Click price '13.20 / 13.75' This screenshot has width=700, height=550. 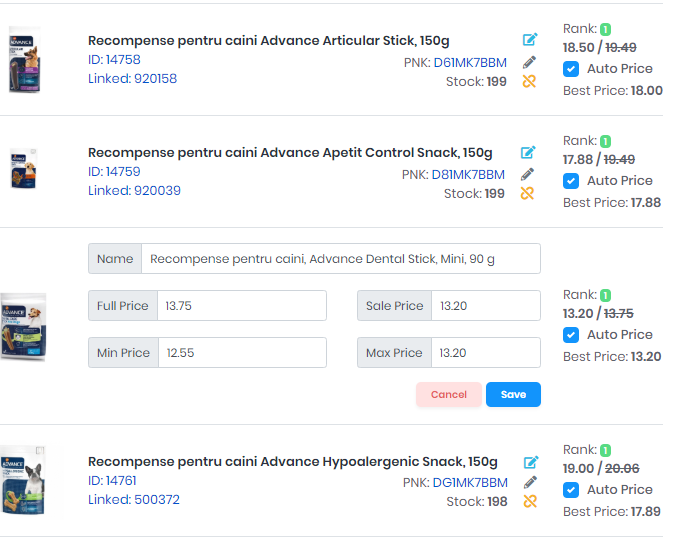click(598, 313)
